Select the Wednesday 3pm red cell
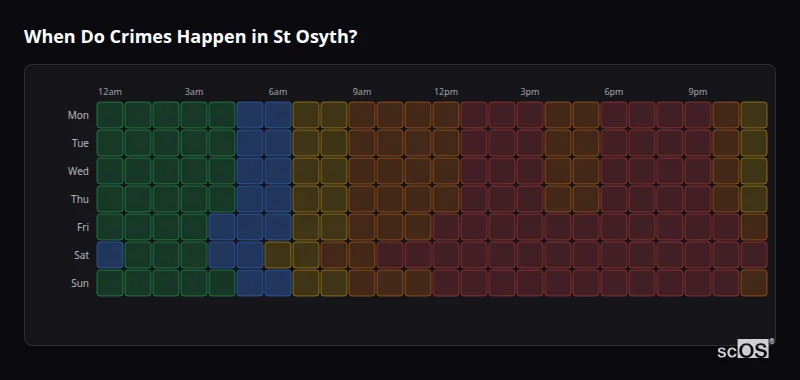800x380 pixels. pyautogui.click(x=530, y=171)
